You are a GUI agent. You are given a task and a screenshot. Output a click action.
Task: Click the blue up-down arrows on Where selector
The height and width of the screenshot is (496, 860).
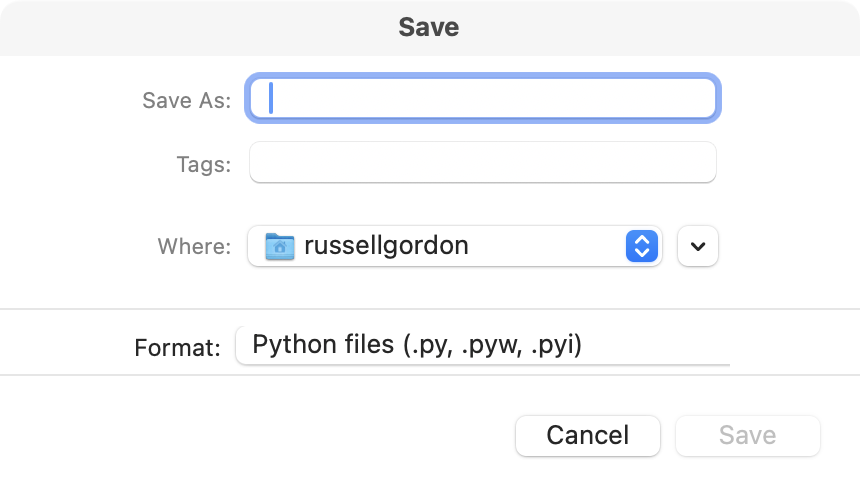[641, 246]
